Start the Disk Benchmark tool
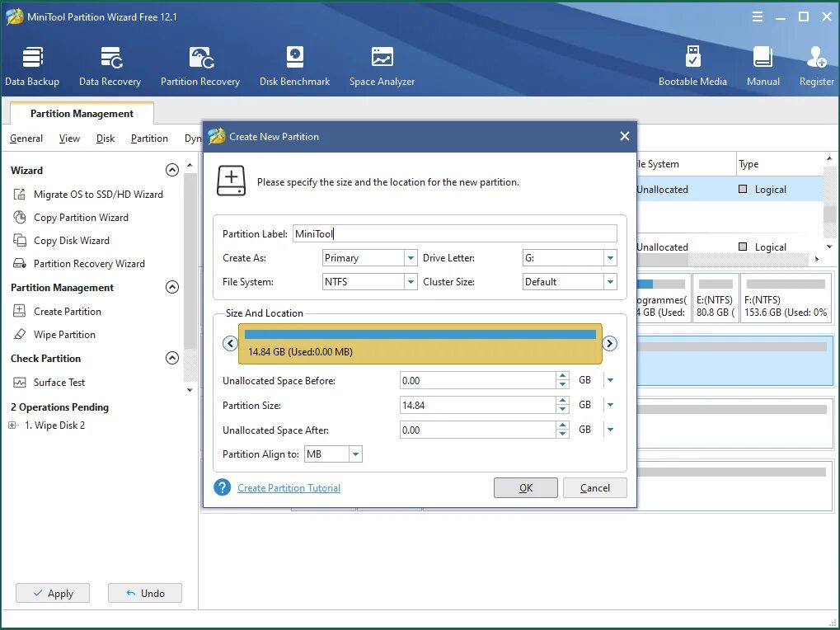Image resolution: width=840 pixels, height=630 pixels. pyautogui.click(x=294, y=65)
